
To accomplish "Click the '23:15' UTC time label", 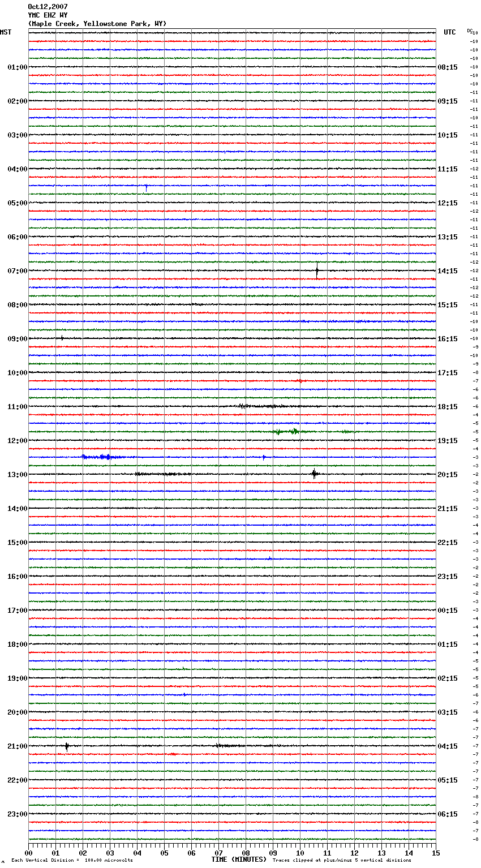I will (448, 577).
